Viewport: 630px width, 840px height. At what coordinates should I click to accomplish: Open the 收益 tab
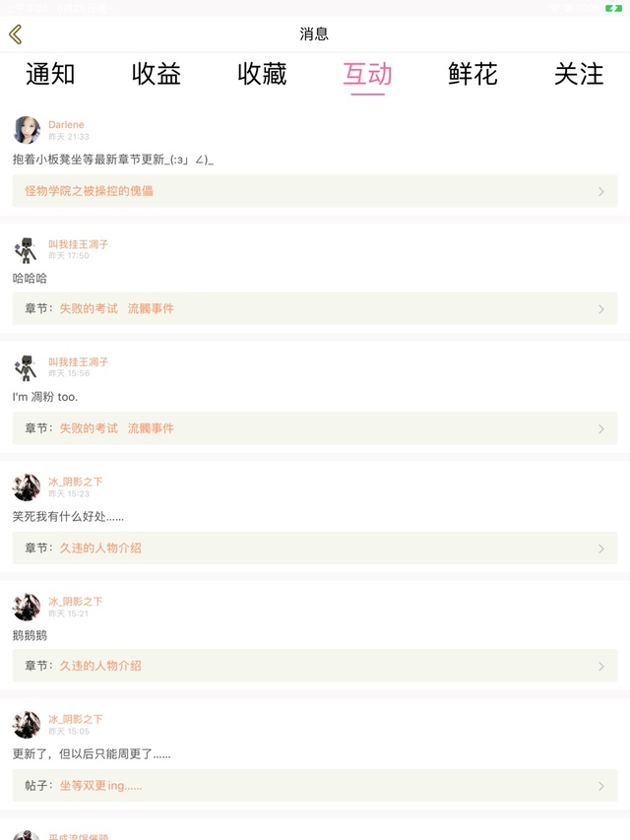coord(157,74)
